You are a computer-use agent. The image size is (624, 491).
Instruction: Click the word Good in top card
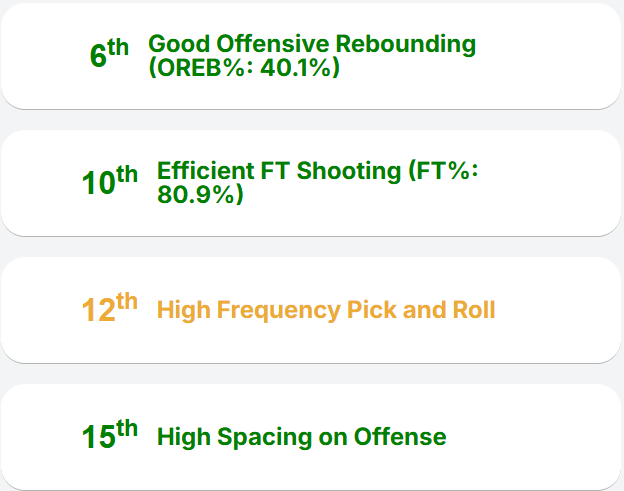(x=179, y=44)
